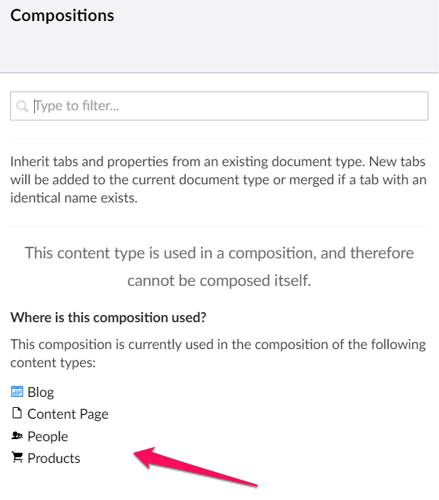Click the People group icon

[17, 435]
